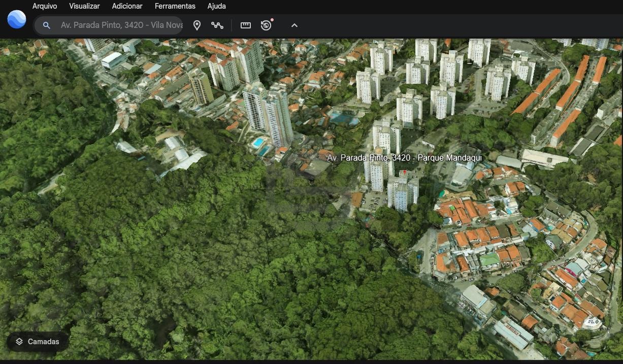Viewport: 623px width, 364px height.
Task: Click the stacked layers icon beside Camadas
Action: coord(19,342)
